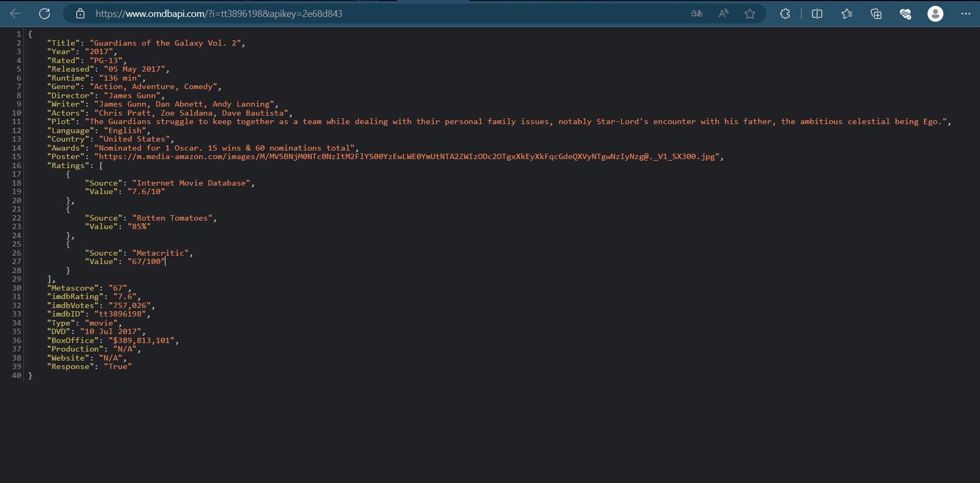Click the Poster image URL string
The height and width of the screenshot is (483, 980).
click(407, 156)
